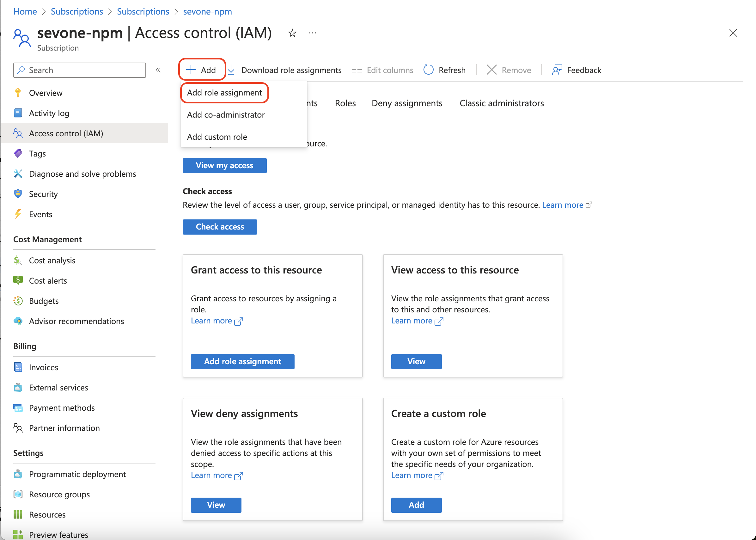Image resolution: width=756 pixels, height=540 pixels.
Task: Click Remove in the toolbar
Action: (509, 70)
